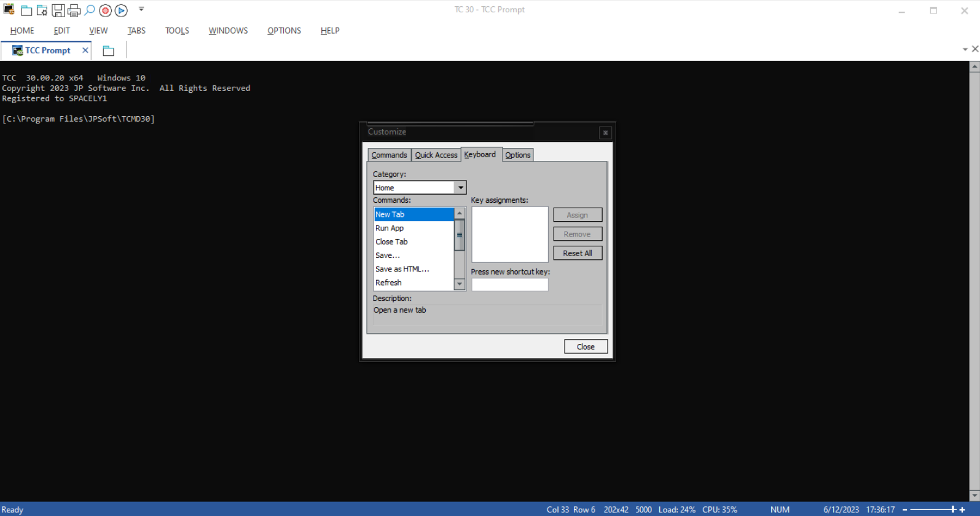Open the TABS menu
The image size is (980, 516).
(136, 31)
